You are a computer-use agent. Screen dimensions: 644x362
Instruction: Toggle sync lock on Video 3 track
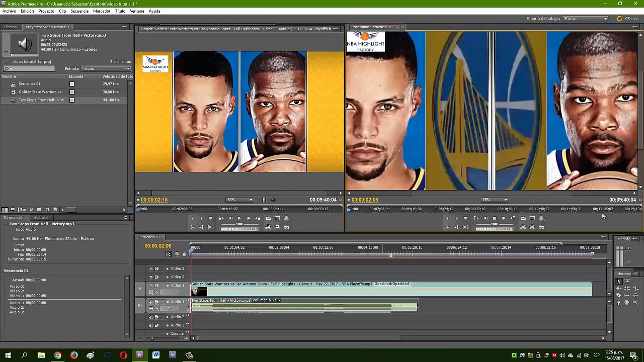156,268
